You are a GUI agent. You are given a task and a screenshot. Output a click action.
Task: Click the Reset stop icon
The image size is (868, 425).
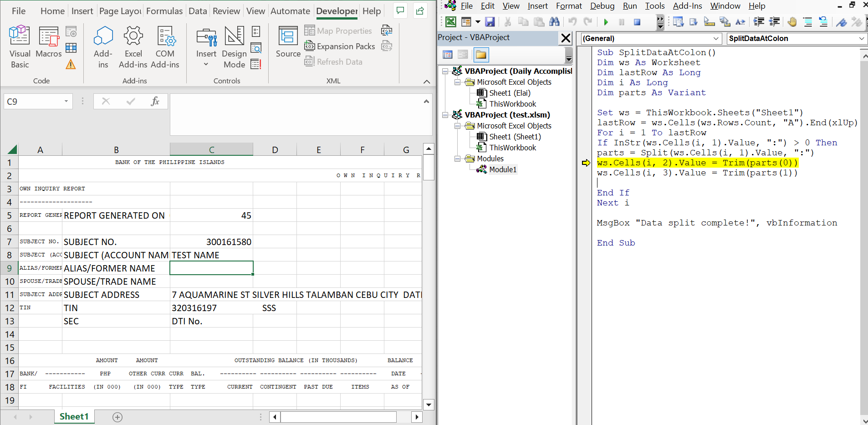tap(637, 21)
